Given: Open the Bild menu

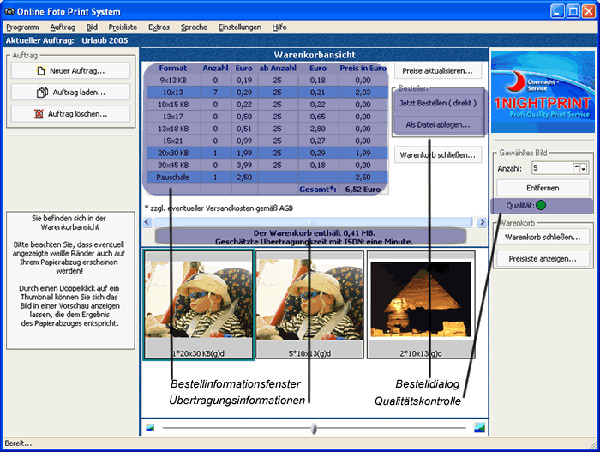Looking at the screenshot, I should pyautogui.click(x=92, y=27).
